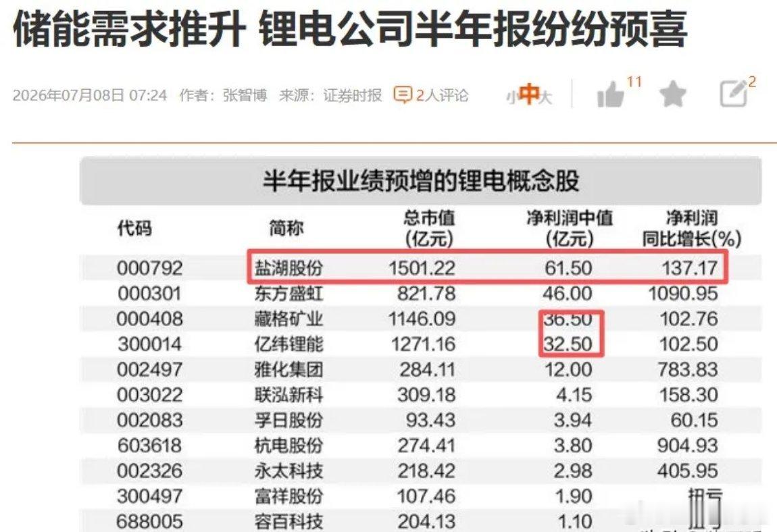Click growth value 102.50
777x532 pixels.
688,344
